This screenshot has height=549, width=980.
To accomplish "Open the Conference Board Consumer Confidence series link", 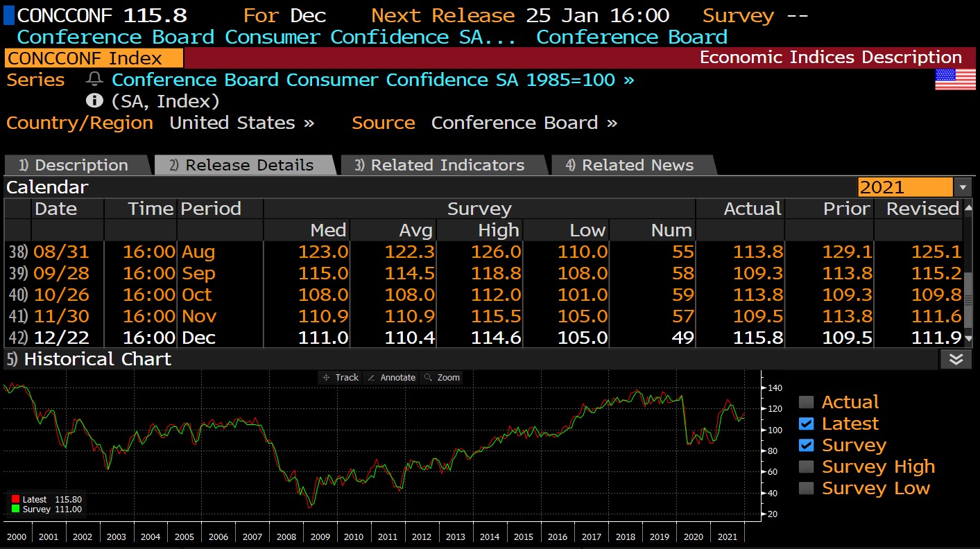I will [x=372, y=80].
